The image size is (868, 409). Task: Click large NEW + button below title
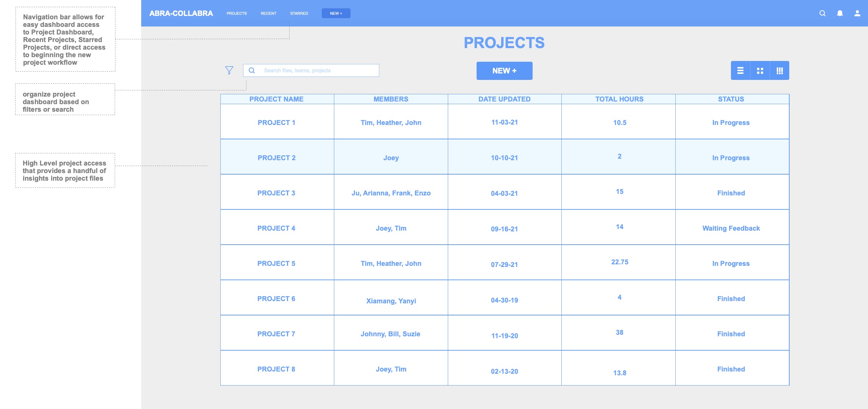coord(504,71)
